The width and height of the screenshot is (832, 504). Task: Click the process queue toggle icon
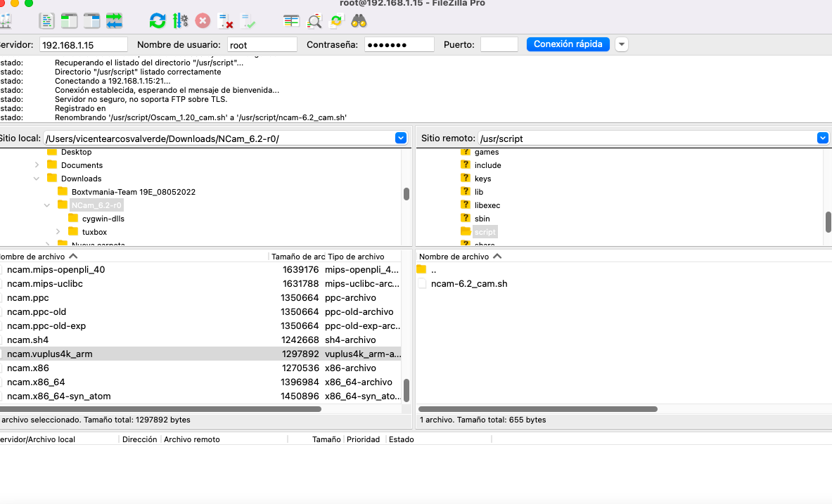tap(180, 21)
